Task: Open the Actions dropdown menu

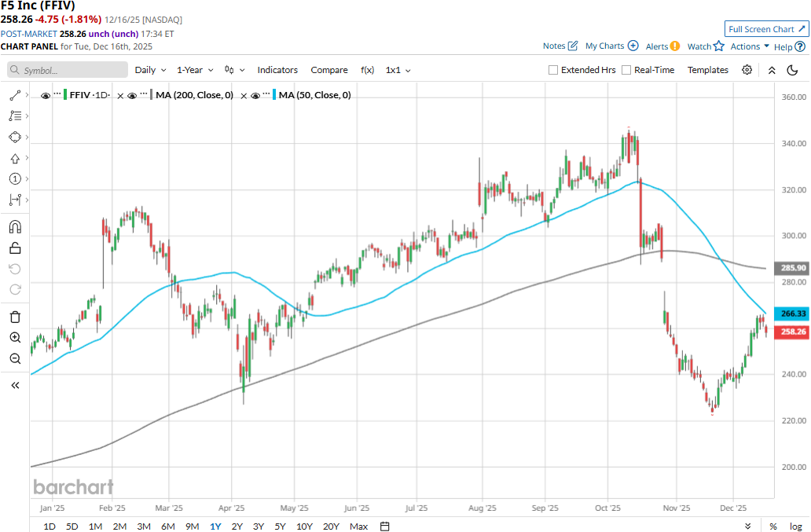Action: click(x=750, y=46)
